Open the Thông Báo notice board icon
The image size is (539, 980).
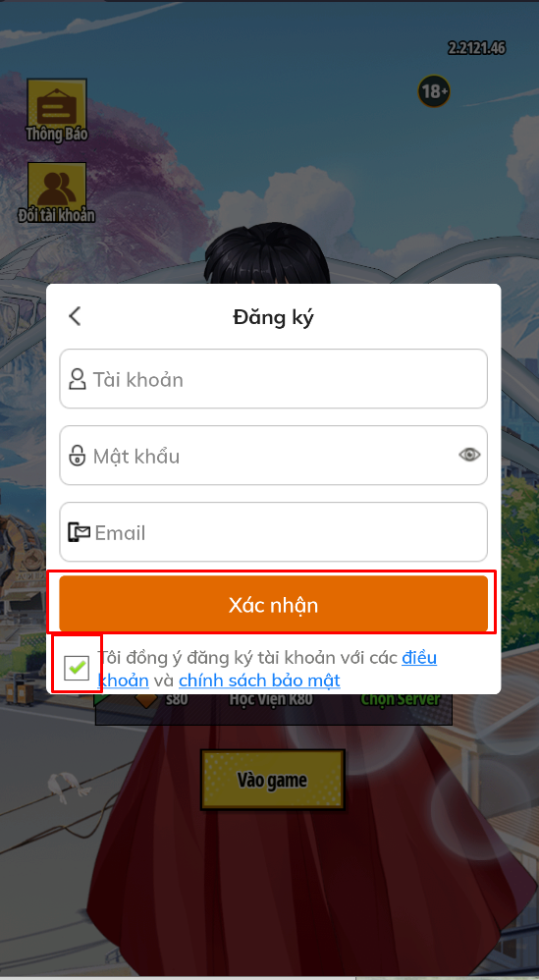(x=57, y=110)
